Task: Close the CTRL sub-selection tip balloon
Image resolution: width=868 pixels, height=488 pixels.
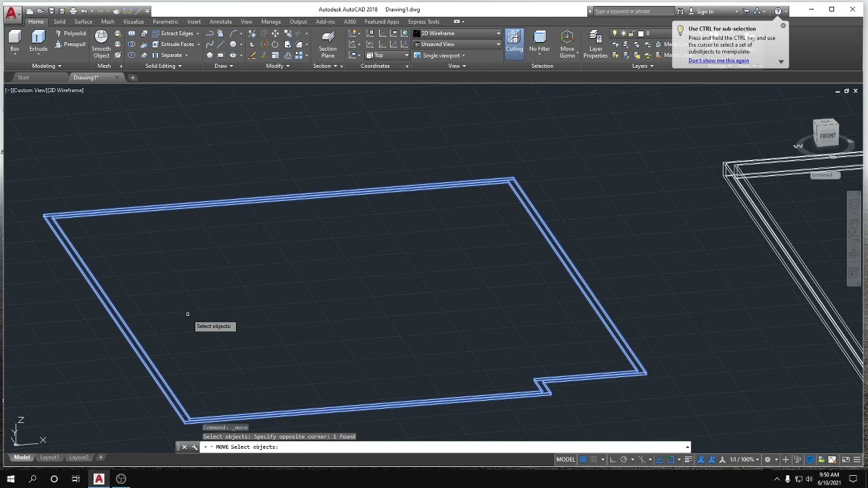Action: point(783,26)
